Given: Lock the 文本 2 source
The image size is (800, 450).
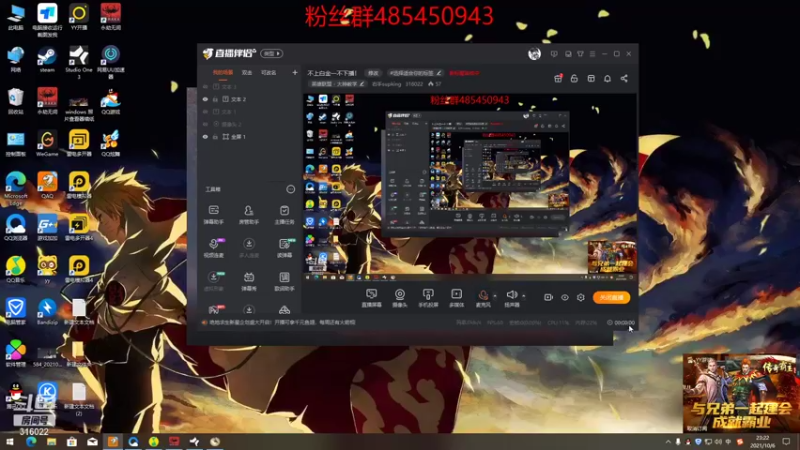Looking at the screenshot, I should click(x=215, y=99).
